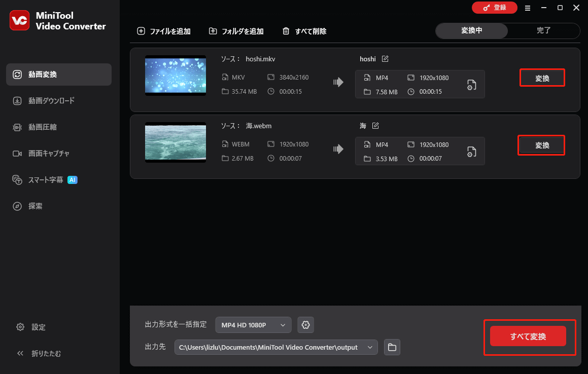Select the 変換中 tab

(x=471, y=31)
